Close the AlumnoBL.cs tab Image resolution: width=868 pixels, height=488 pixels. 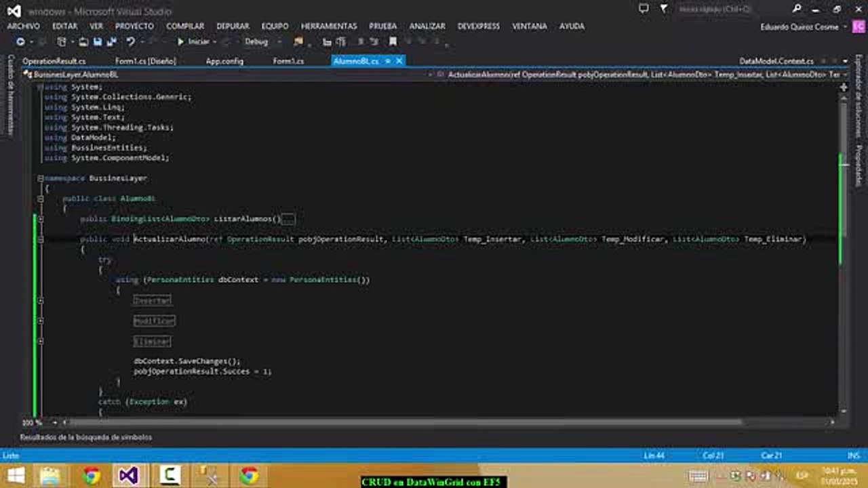coord(399,61)
